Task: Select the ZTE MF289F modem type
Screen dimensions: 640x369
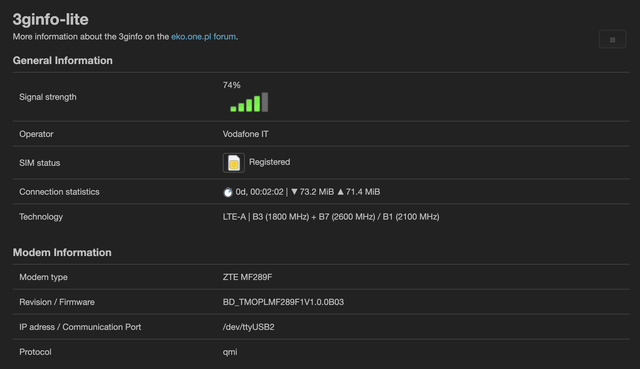Action: point(247,277)
